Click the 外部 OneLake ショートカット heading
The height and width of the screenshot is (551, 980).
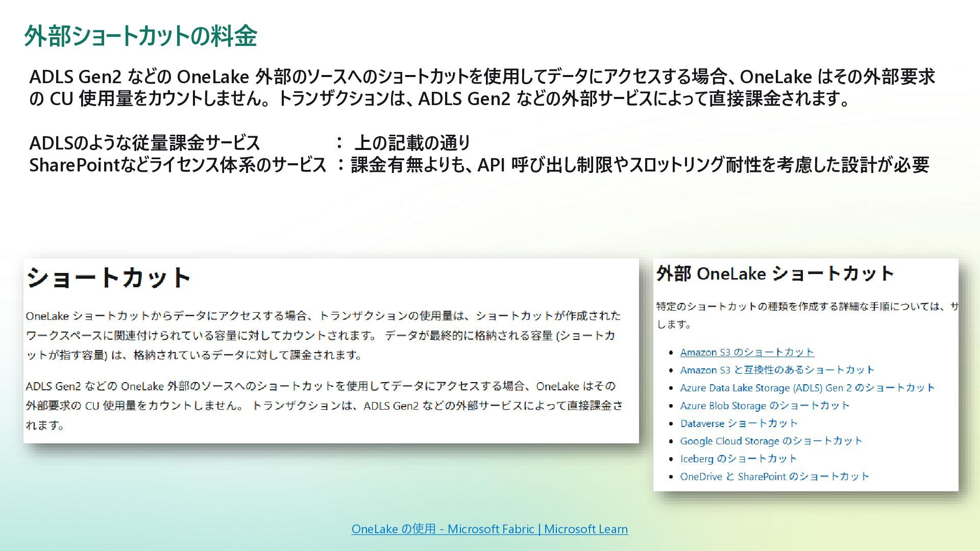click(x=775, y=274)
